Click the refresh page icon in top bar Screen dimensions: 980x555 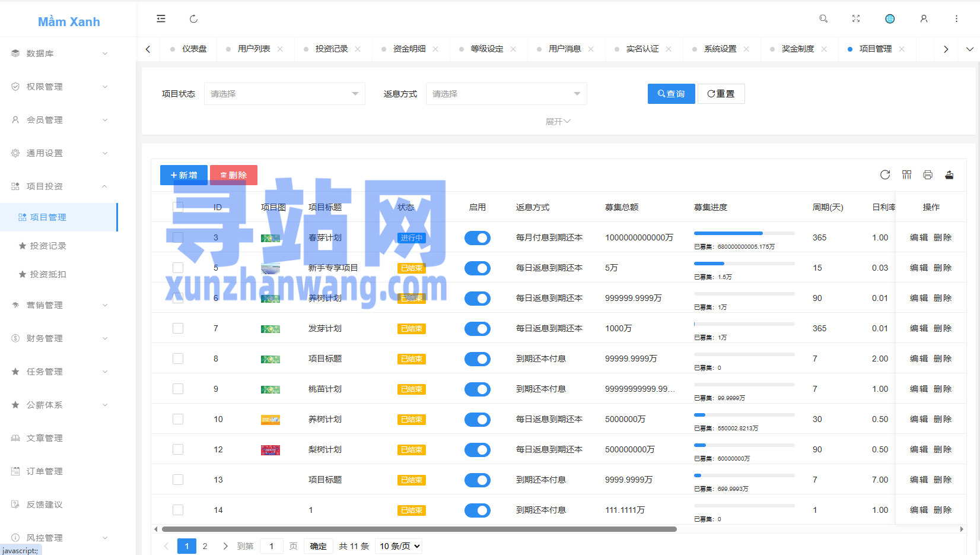click(193, 18)
